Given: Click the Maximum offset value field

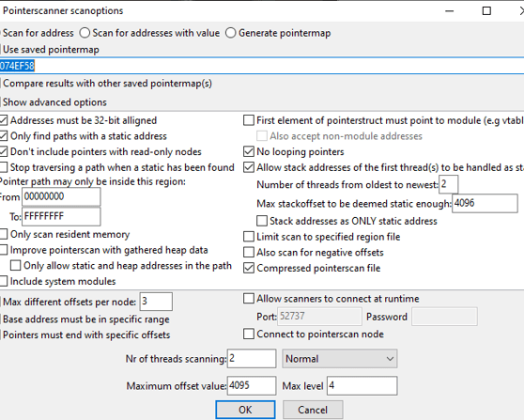Looking at the screenshot, I should pos(252,385).
